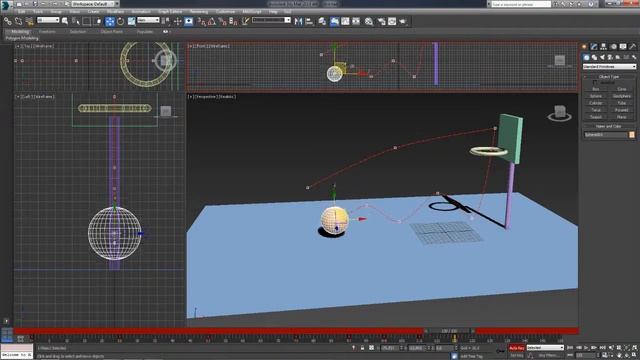Switch to the Utilities command panel tab
This screenshot has width=640, height=360.
[633, 47]
